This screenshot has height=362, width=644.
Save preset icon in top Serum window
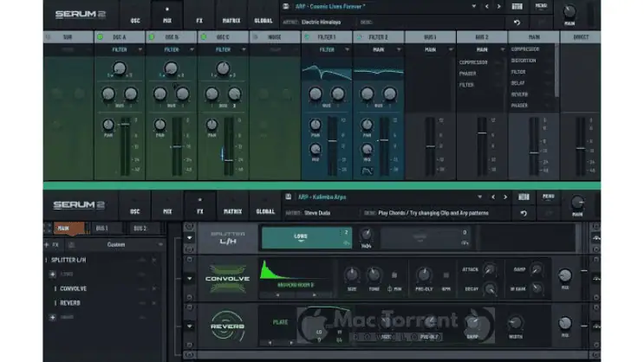286,6
